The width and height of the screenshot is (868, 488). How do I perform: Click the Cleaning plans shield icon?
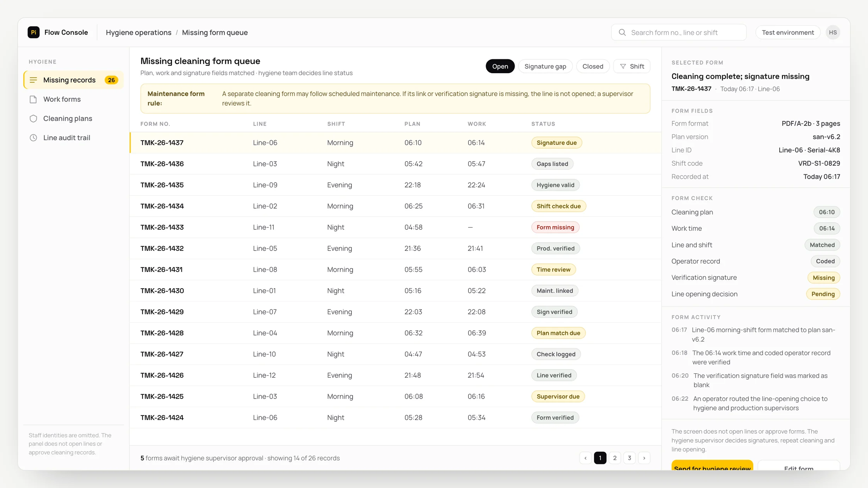pos(33,119)
